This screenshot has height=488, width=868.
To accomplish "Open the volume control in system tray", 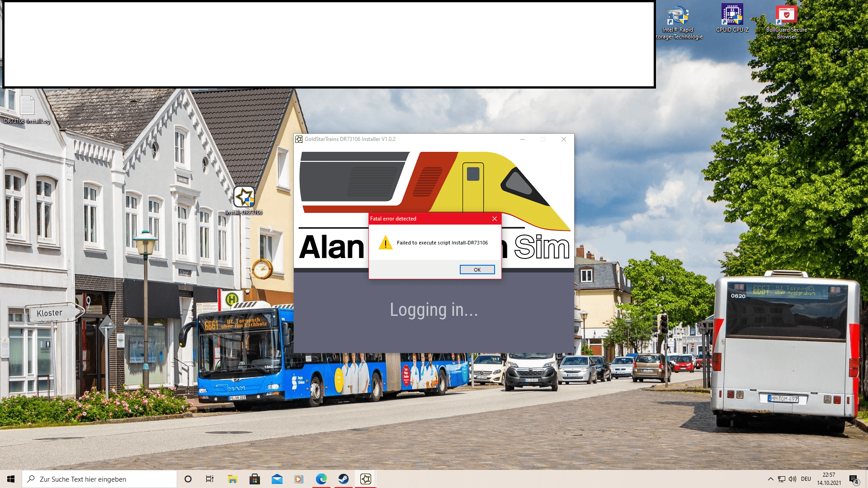I will point(793,479).
